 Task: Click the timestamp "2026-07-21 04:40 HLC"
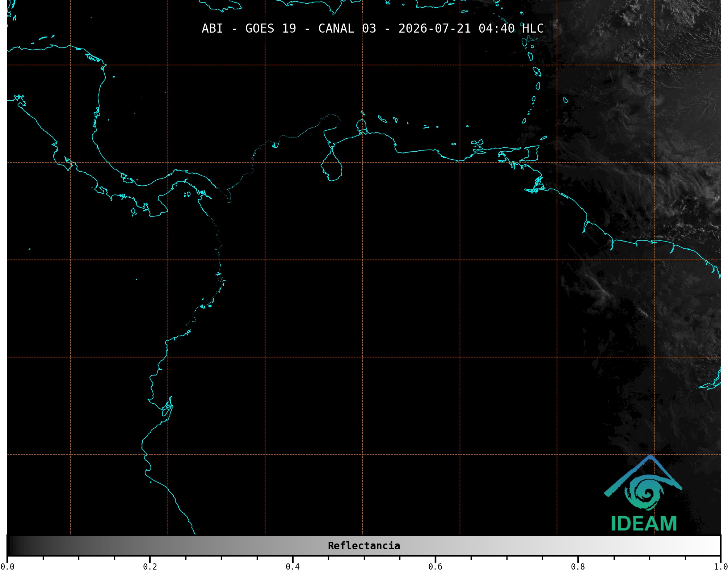[x=471, y=29]
